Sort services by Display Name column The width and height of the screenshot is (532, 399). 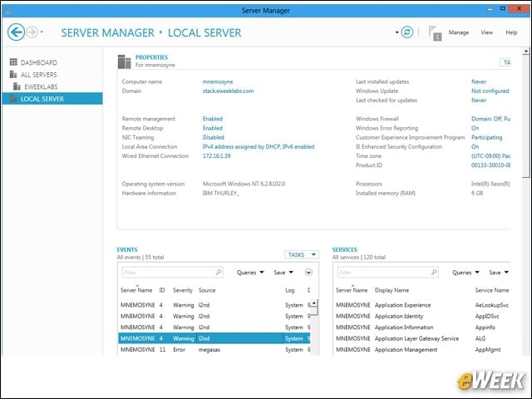392,290
